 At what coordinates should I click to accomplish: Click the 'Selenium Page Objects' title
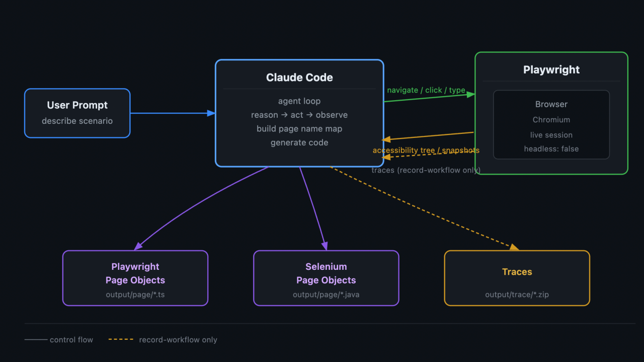pyautogui.click(x=326, y=273)
